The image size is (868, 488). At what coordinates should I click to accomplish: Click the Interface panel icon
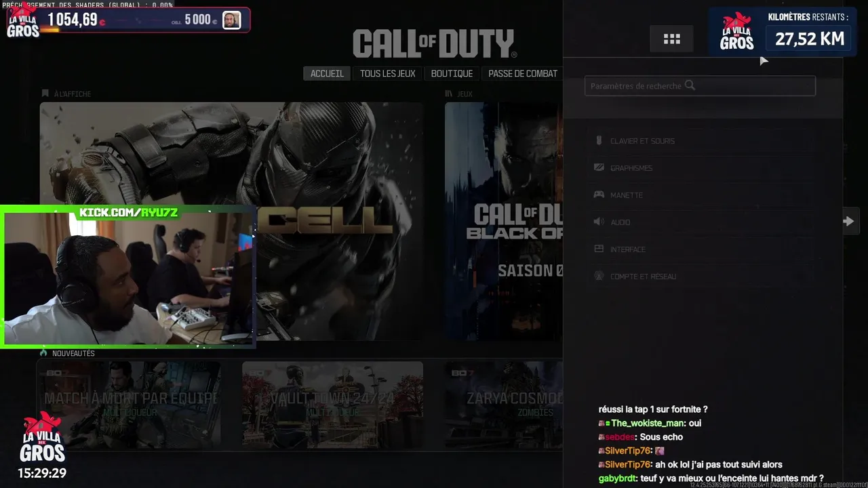coord(599,249)
